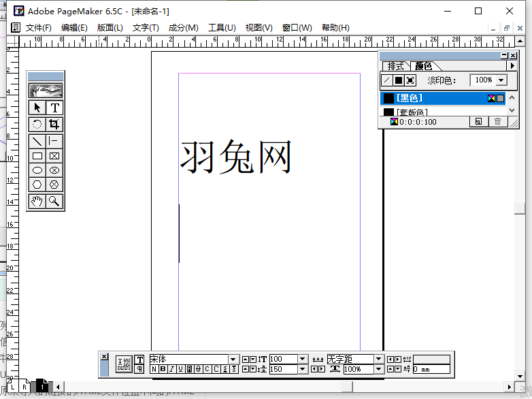Go to left master page L icon
The image size is (532, 399).
tap(12, 386)
